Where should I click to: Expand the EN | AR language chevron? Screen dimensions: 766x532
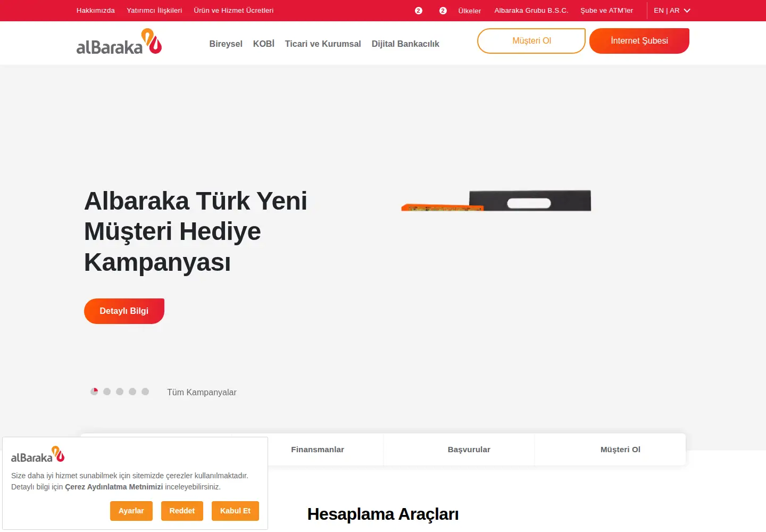click(687, 11)
